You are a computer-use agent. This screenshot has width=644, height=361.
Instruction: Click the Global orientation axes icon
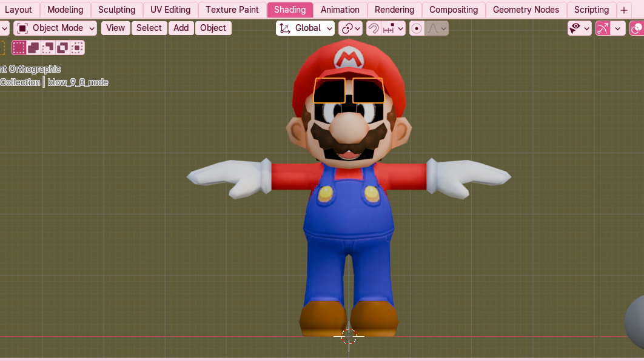coord(284,28)
